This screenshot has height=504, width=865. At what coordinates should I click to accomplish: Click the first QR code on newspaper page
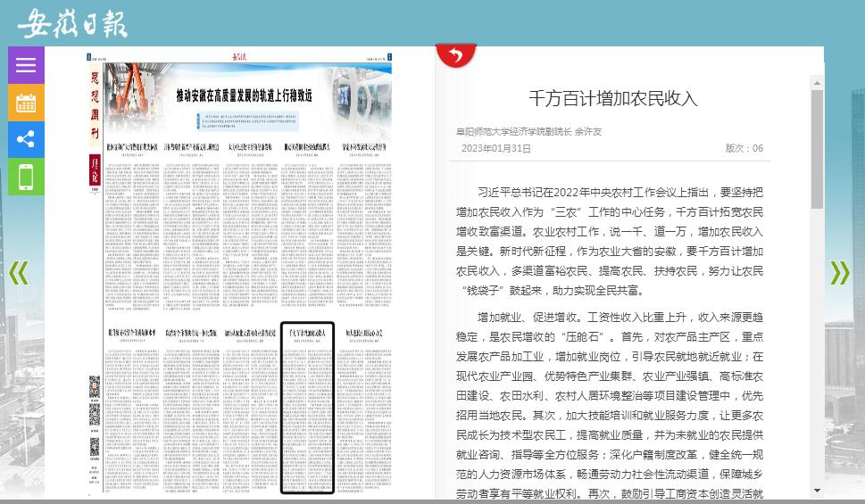[x=94, y=387]
